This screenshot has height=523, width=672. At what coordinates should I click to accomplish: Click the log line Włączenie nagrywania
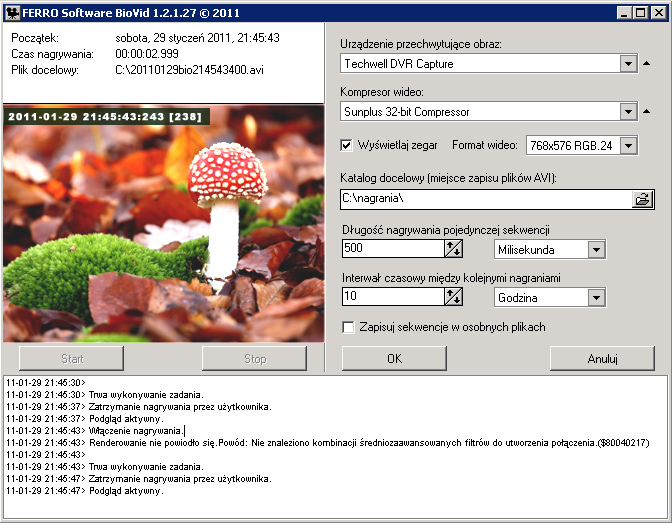coord(94,431)
